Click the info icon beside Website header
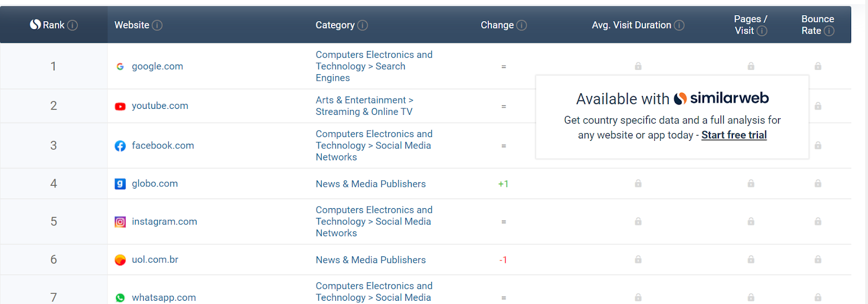This screenshot has width=868, height=304. 157,25
